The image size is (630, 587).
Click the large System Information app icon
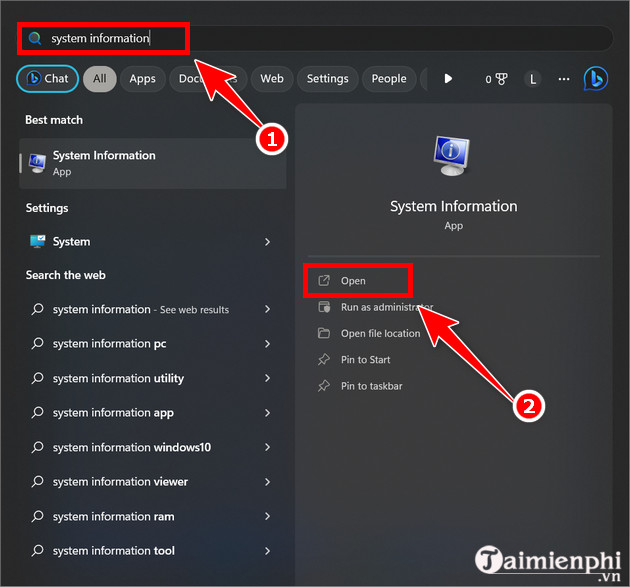tap(453, 158)
